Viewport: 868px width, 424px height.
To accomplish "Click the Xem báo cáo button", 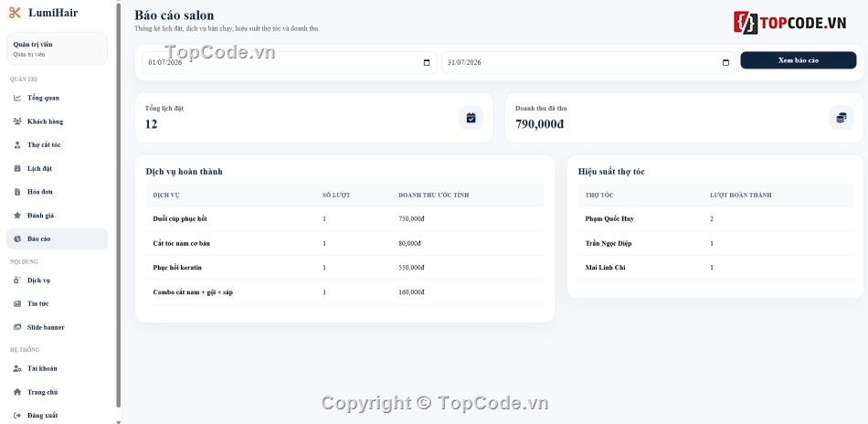I will [799, 60].
